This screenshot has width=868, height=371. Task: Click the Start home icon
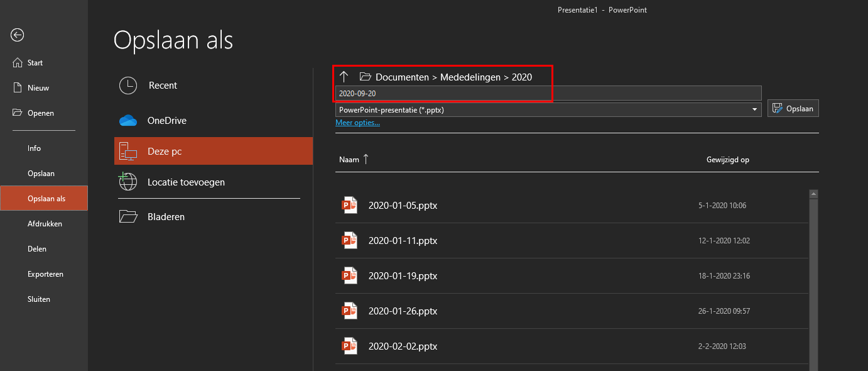pos(18,63)
